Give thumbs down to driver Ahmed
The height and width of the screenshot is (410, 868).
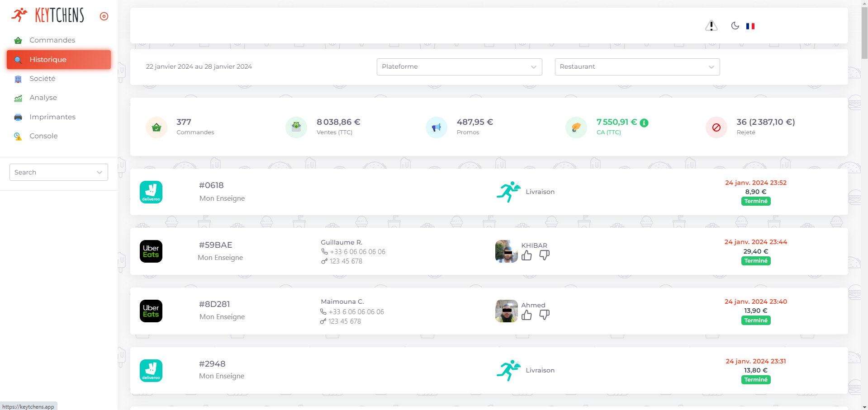tap(544, 315)
